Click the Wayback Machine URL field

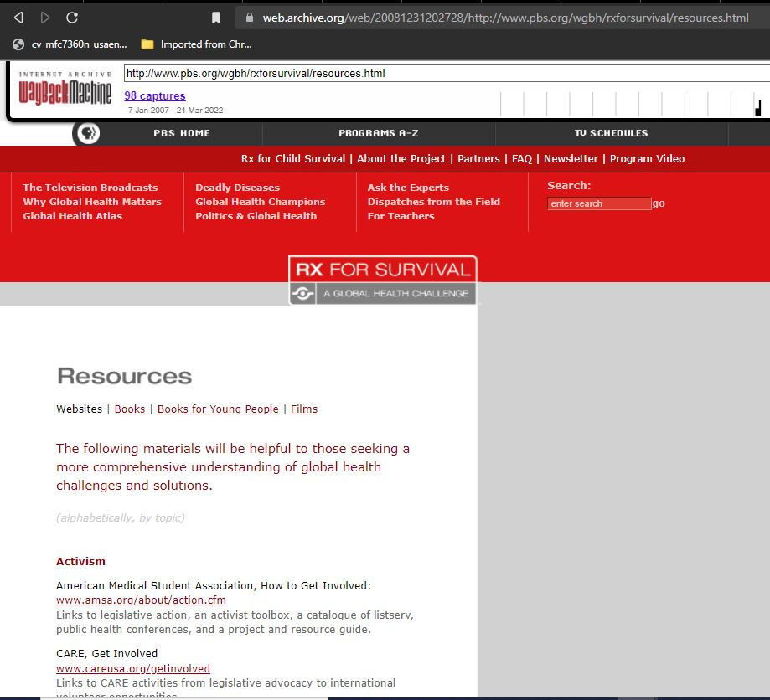[447, 73]
